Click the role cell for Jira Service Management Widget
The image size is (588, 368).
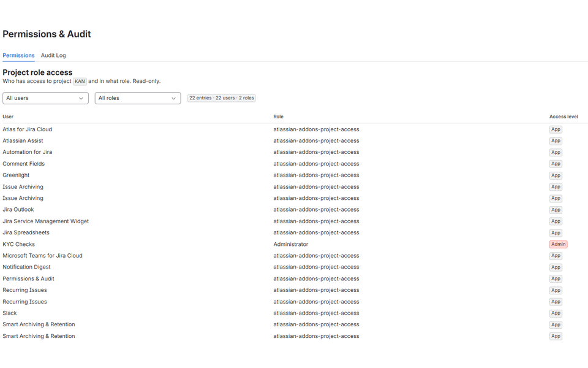click(316, 221)
